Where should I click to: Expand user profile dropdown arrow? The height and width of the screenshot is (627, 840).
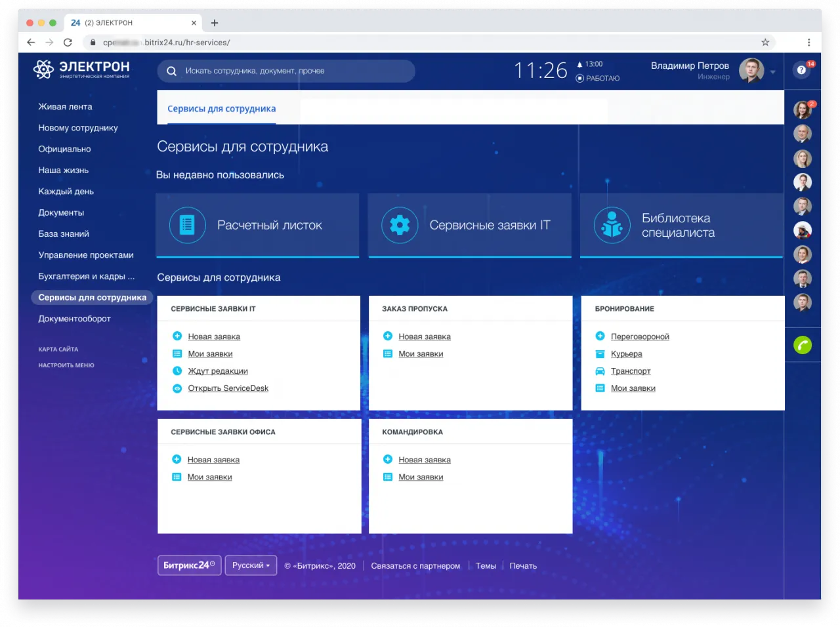(x=773, y=71)
